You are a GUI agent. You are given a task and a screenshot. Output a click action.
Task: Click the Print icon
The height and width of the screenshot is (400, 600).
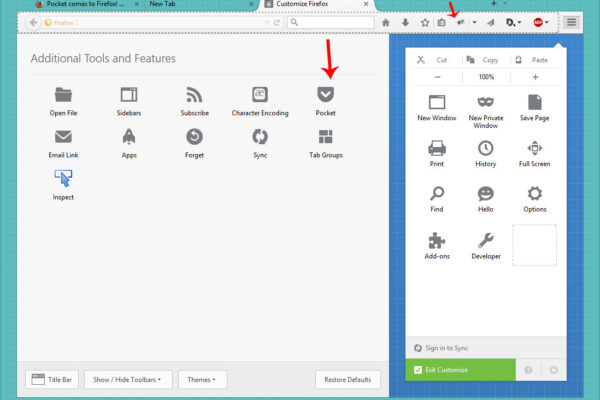coord(437,148)
